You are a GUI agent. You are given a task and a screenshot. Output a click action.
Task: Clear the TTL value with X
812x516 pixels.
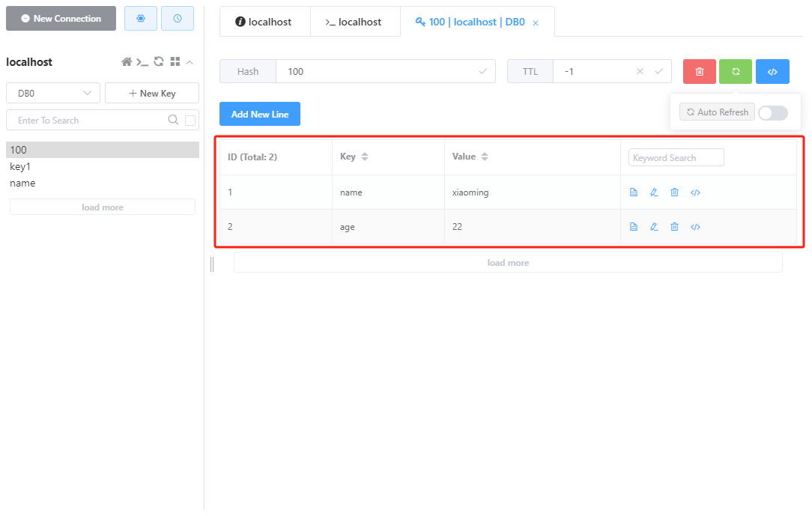[x=640, y=71]
